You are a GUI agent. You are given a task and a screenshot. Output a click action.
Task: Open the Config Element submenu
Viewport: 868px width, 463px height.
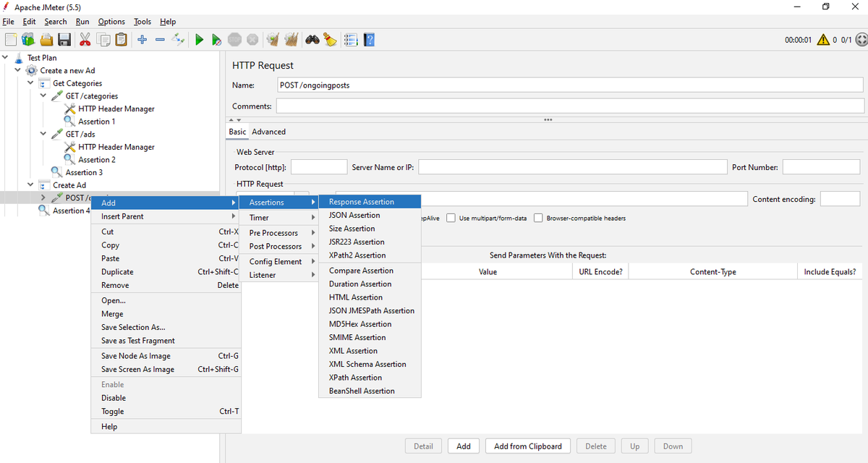[279, 261]
